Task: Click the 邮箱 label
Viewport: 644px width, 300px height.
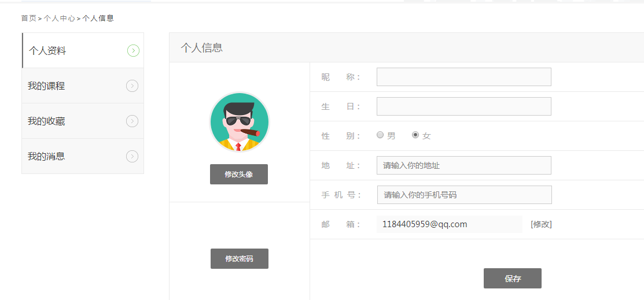Action: point(340,224)
